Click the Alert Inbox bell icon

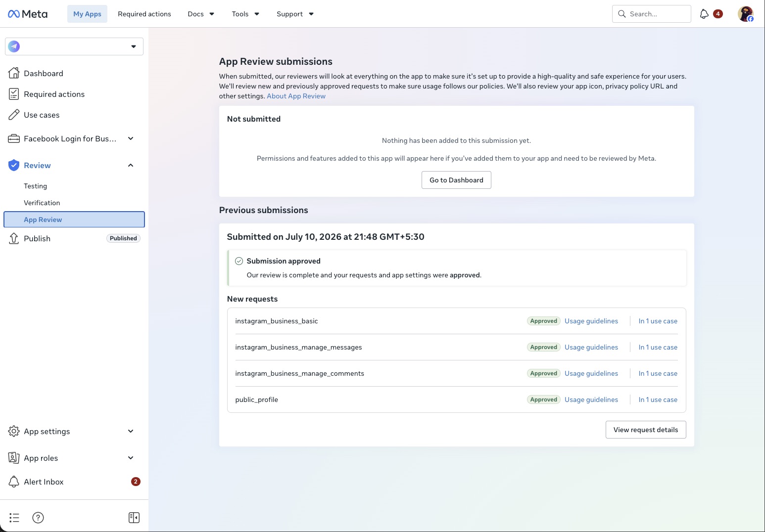[x=14, y=482]
